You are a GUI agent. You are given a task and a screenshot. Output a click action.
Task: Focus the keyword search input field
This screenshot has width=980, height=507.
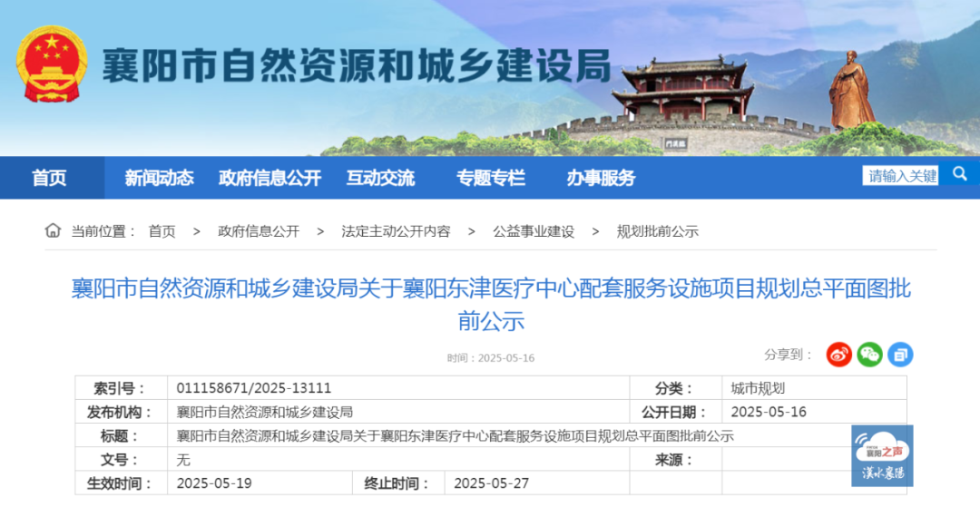click(901, 175)
